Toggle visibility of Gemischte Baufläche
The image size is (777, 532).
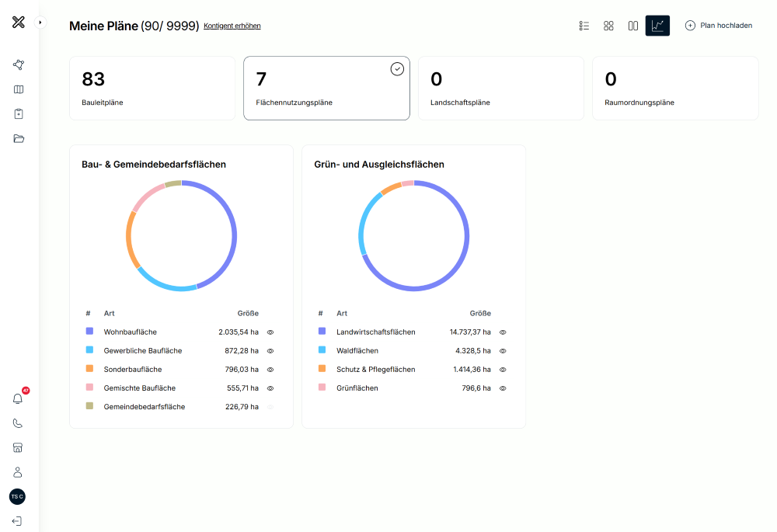pyautogui.click(x=270, y=388)
